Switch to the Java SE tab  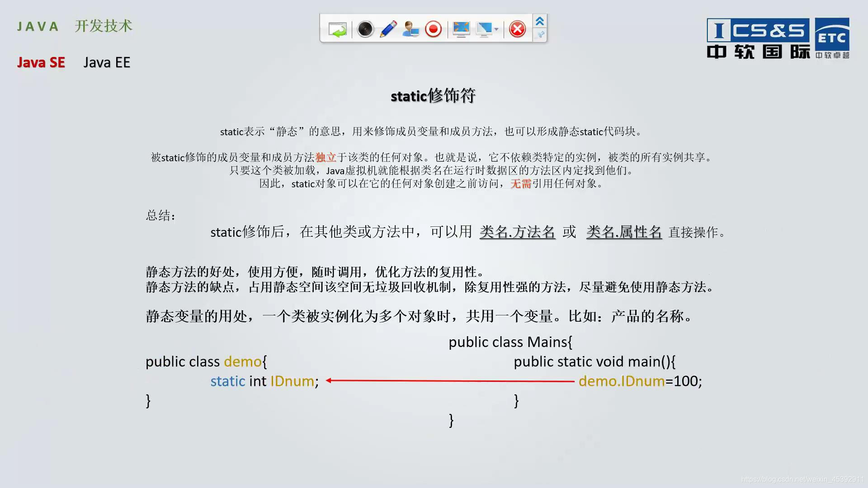[x=41, y=62]
